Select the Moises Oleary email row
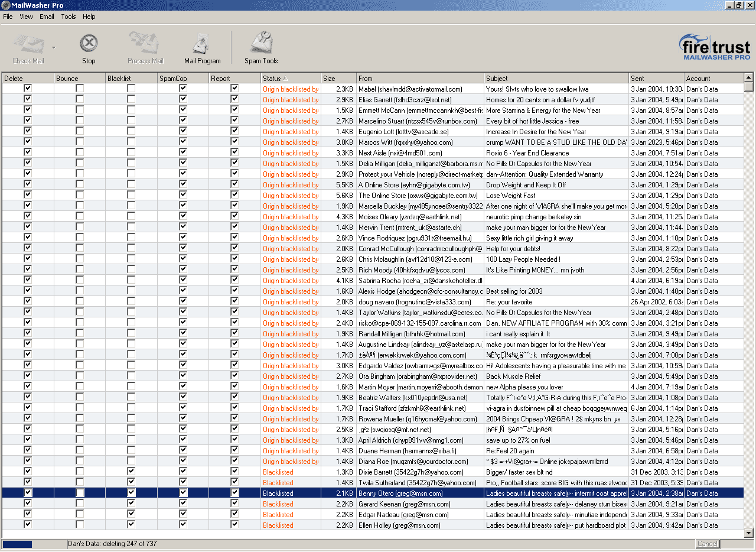This screenshot has width=756, height=552. pyautogui.click(x=372, y=216)
